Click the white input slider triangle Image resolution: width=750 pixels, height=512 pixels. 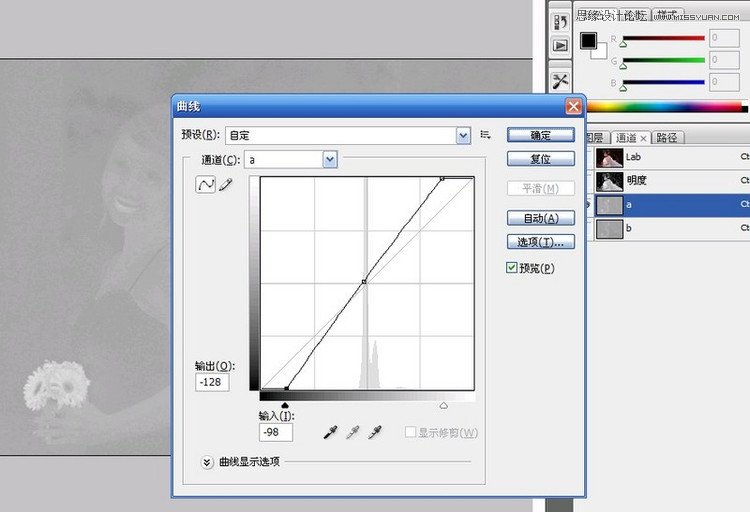click(x=443, y=406)
